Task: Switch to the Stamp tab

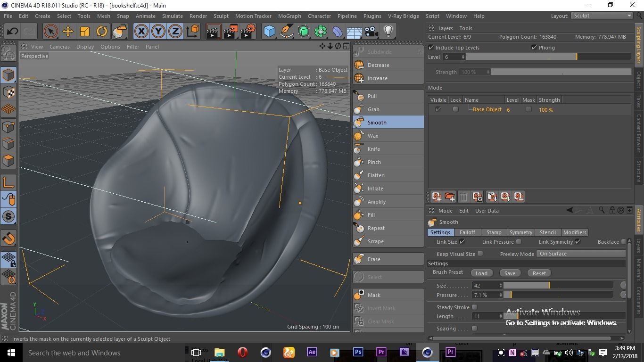Action: click(x=494, y=232)
